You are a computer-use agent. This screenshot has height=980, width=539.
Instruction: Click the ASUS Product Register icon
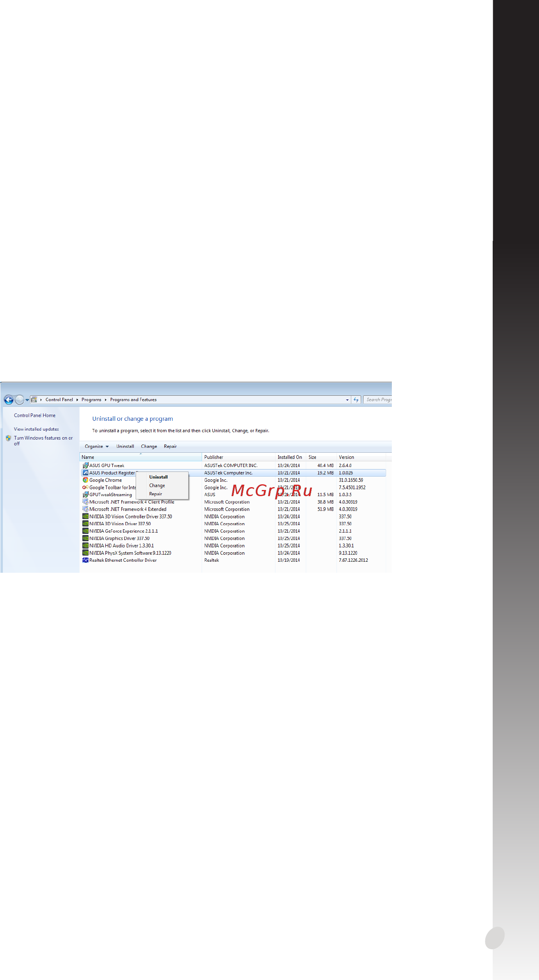(85, 473)
